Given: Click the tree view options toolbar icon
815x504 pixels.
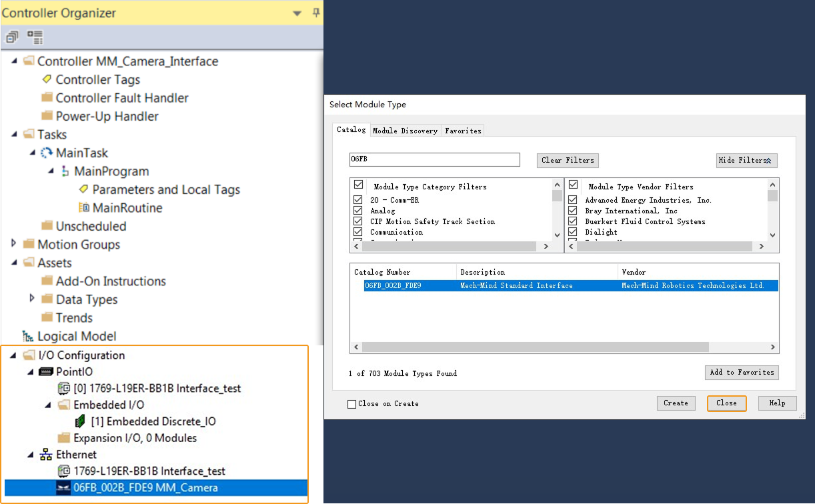Looking at the screenshot, I should (35, 37).
